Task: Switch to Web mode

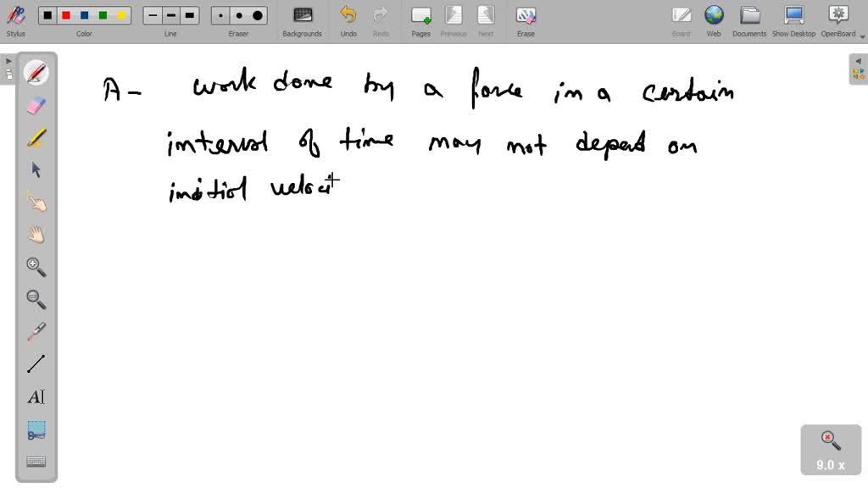Action: [714, 19]
